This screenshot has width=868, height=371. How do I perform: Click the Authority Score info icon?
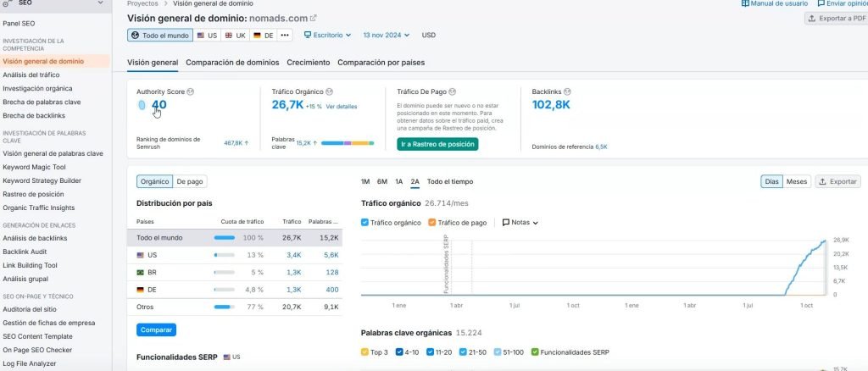click(191, 91)
